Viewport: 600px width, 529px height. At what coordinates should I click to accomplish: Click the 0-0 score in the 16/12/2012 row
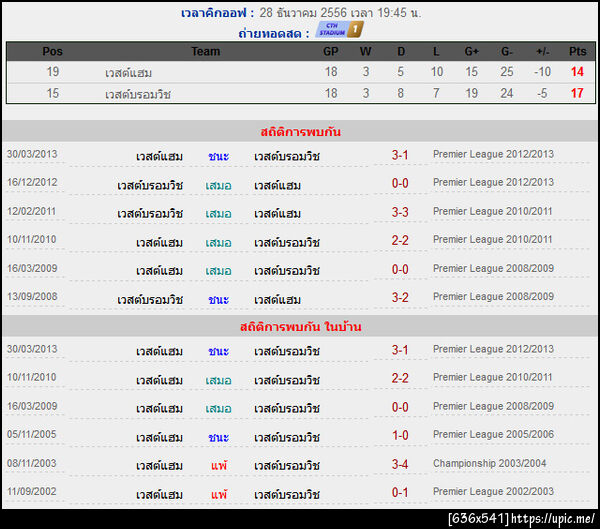pos(400,183)
